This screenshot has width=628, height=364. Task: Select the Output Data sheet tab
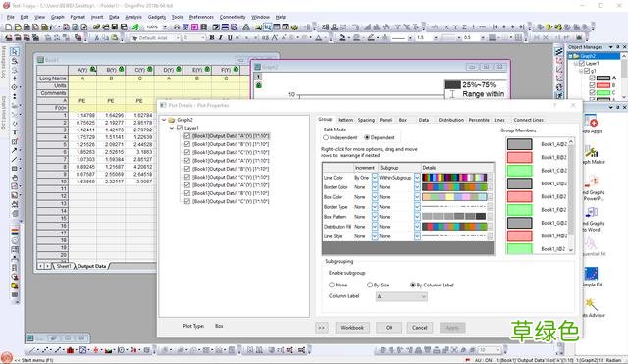point(91,266)
